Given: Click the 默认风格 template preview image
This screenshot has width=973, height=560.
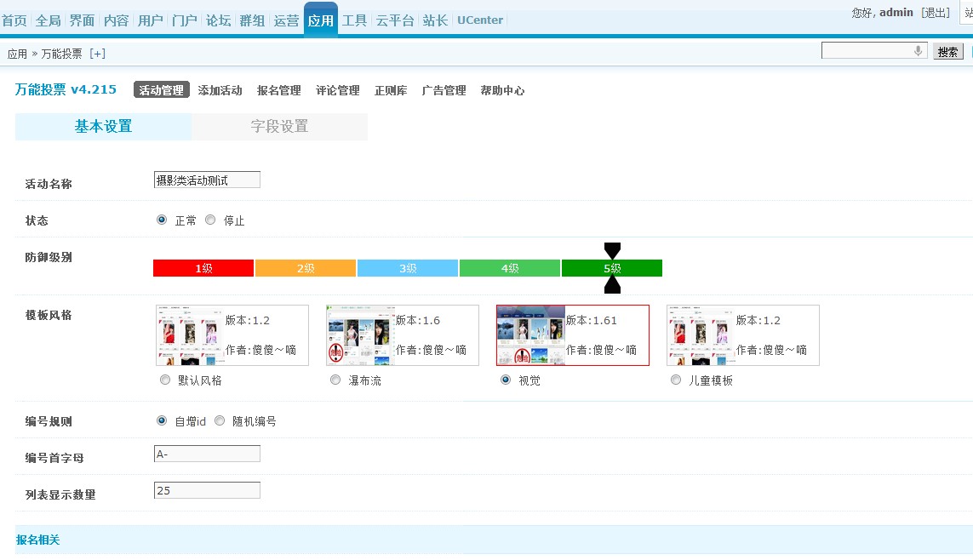Looking at the screenshot, I should point(188,334).
